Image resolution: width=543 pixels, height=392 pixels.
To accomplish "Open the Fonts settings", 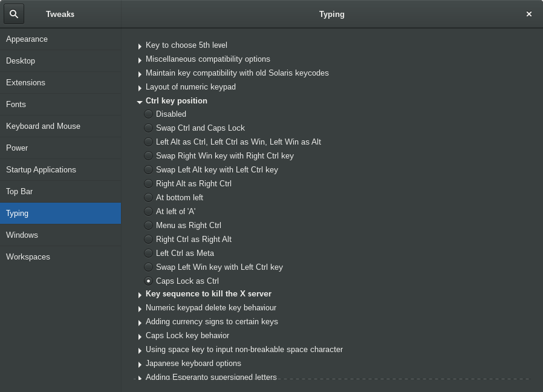I will pos(60,104).
